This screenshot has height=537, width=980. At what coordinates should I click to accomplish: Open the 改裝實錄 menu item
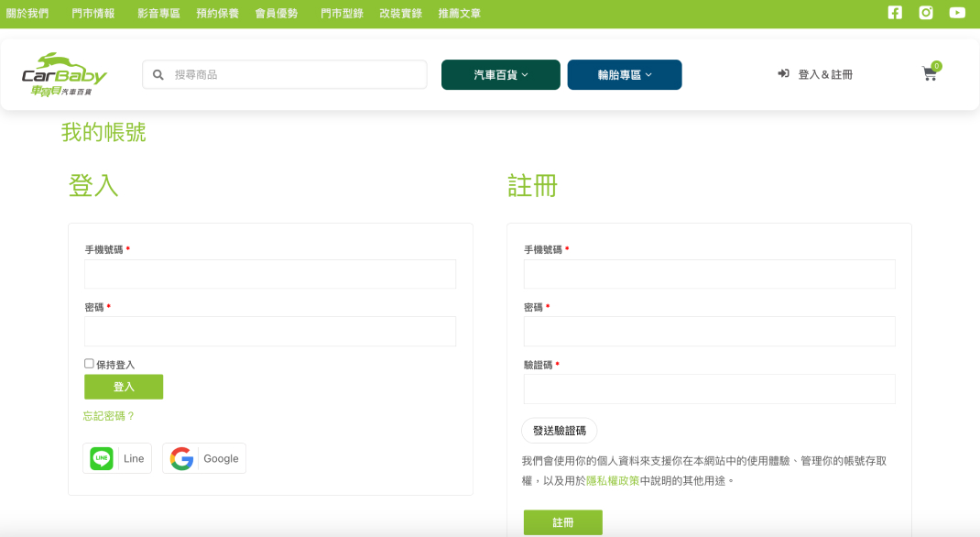click(x=400, y=13)
